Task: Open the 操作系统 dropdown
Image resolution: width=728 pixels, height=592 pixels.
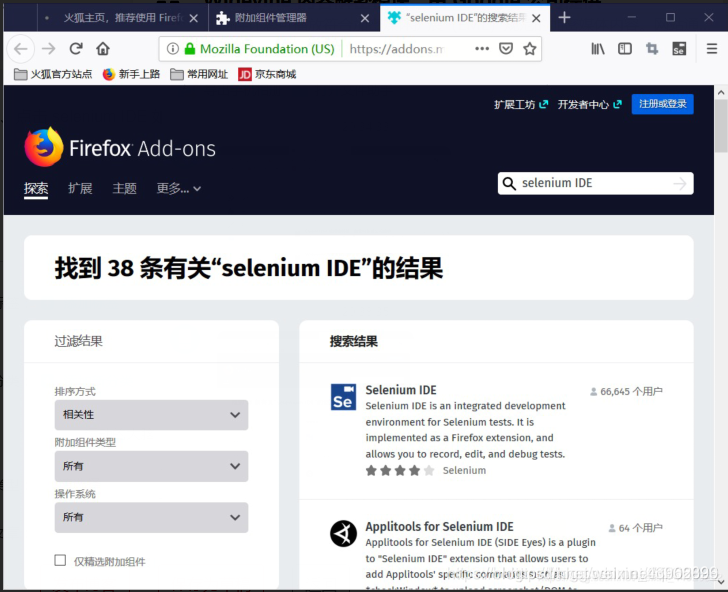Action: (x=151, y=517)
